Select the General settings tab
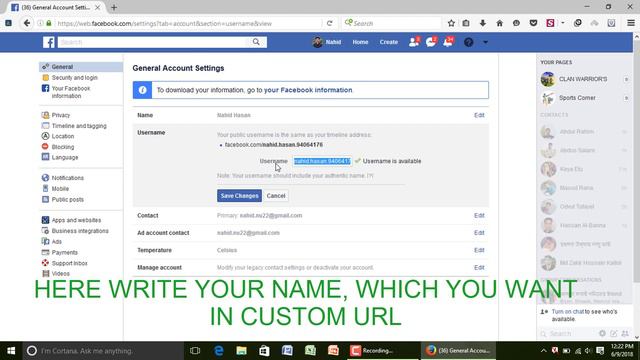Viewport: 640px width, 360px height. (81, 67)
